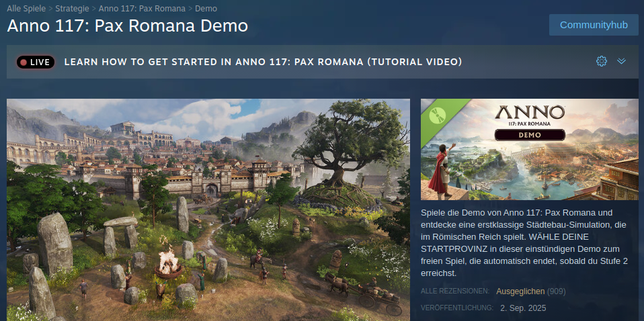This screenshot has height=321, width=644.
Task: Click the red LIVE badge
Action: point(36,62)
